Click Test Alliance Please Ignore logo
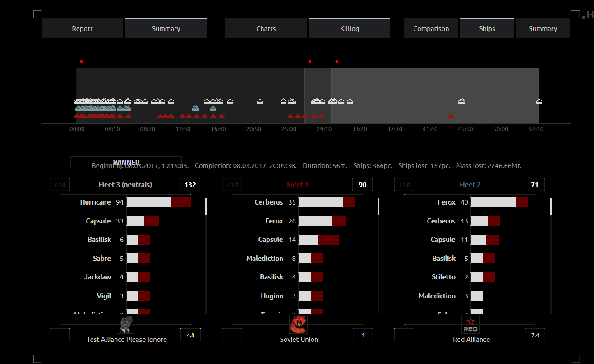This screenshot has height=364, width=594. [x=126, y=324]
